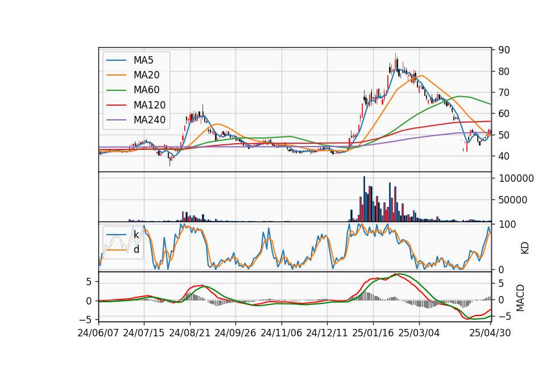The image size is (546, 392).
Task: Click the 50000 volume axis label
Action: click(513, 200)
